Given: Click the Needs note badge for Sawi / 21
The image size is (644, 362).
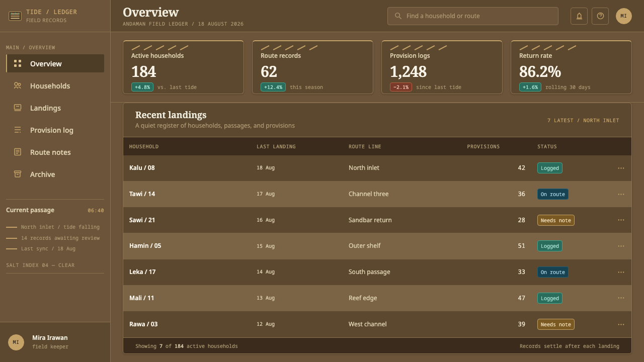Looking at the screenshot, I should tap(556, 220).
